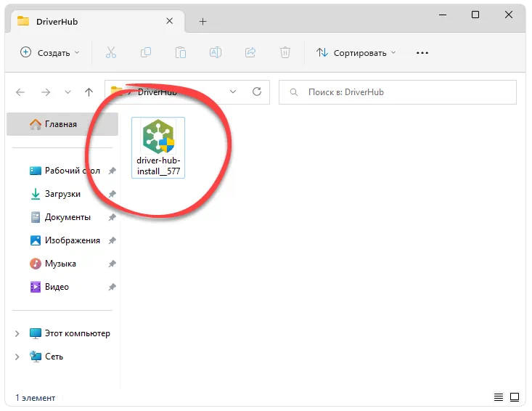The width and height of the screenshot is (532, 411).
Task: Select Сеть in sidebar
Action: (46, 357)
